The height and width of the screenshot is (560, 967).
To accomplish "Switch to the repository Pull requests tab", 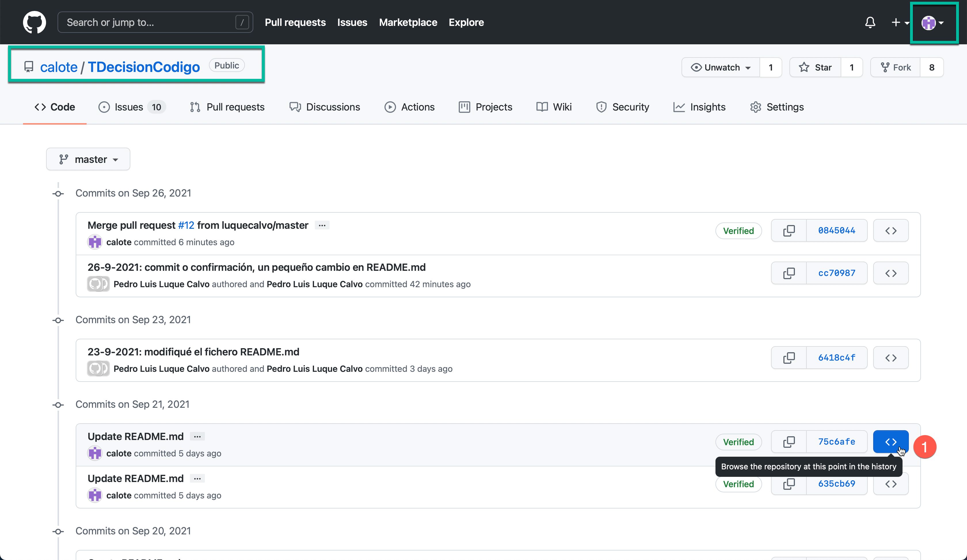I will coord(227,107).
